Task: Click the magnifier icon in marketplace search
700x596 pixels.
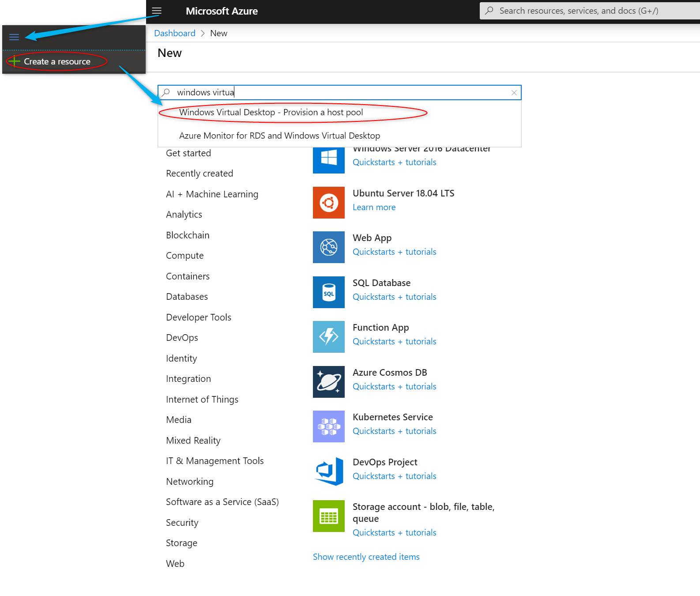Action: click(166, 92)
